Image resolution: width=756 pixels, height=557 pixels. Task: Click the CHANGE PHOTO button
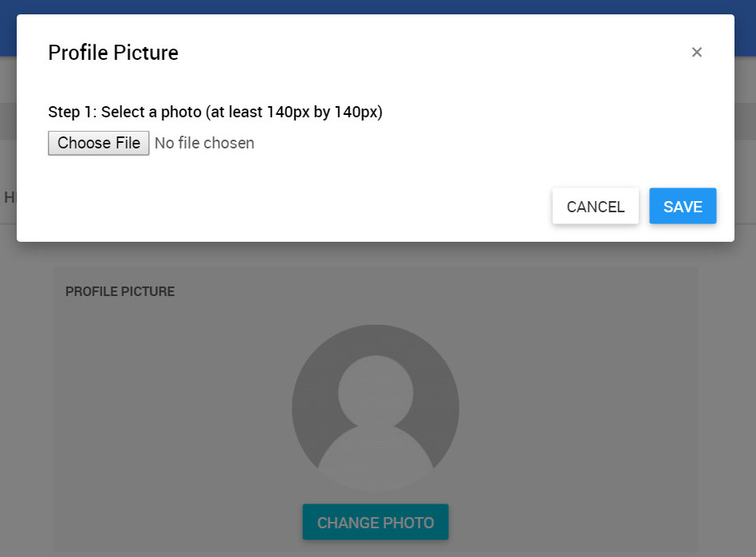[x=376, y=523]
